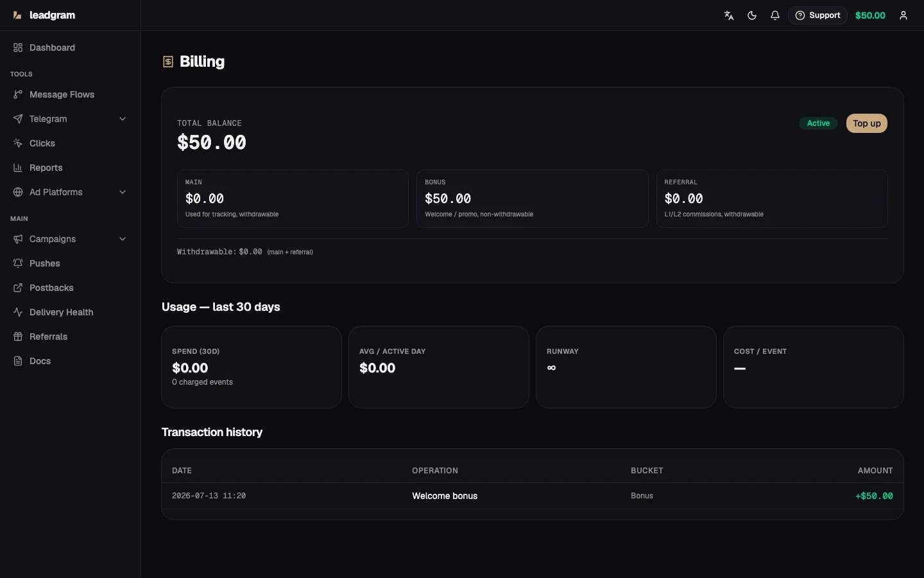This screenshot has width=924, height=578.
Task: Click the leadgram logo
Action: point(44,15)
